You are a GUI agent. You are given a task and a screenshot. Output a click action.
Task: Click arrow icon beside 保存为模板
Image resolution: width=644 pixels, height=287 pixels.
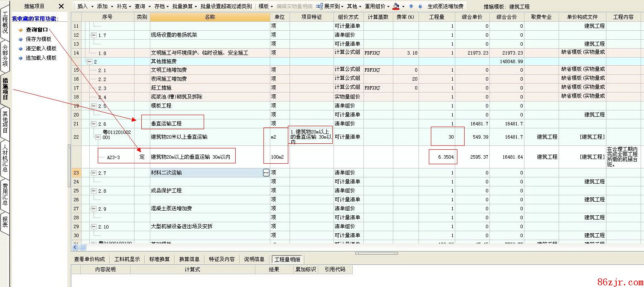20,39
